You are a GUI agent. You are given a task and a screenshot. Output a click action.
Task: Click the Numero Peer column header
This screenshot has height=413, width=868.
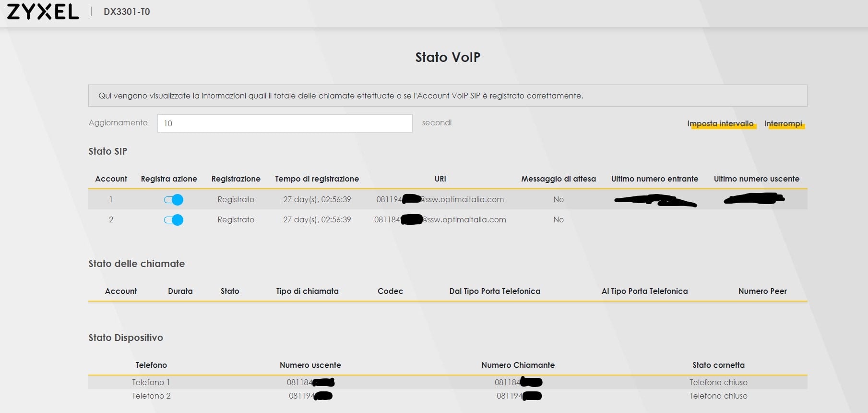(x=762, y=291)
